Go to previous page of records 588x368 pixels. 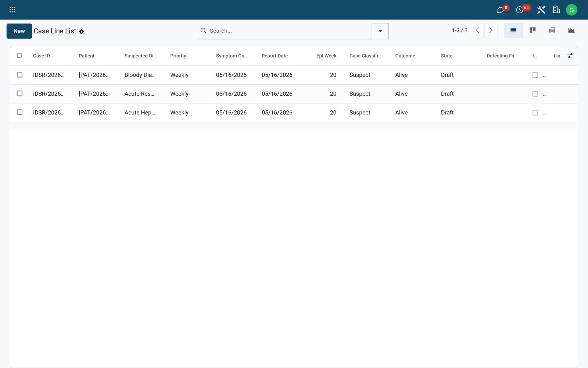coord(477,31)
